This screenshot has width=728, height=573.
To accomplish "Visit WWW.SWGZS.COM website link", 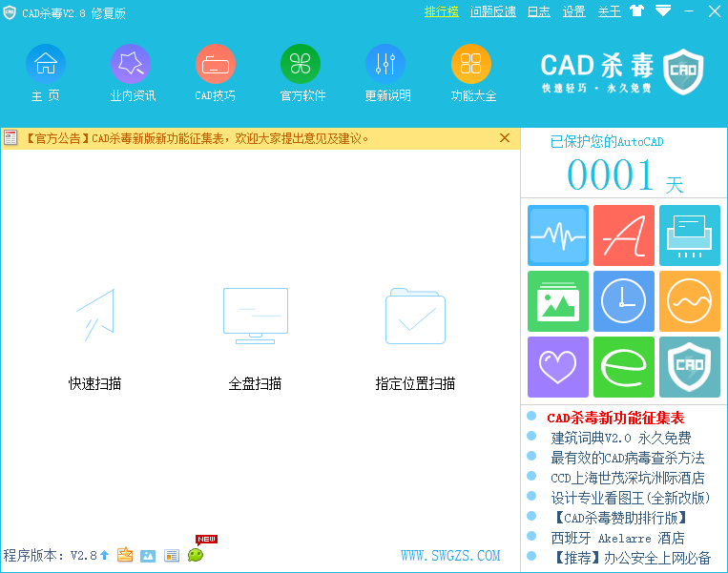I will (450, 556).
